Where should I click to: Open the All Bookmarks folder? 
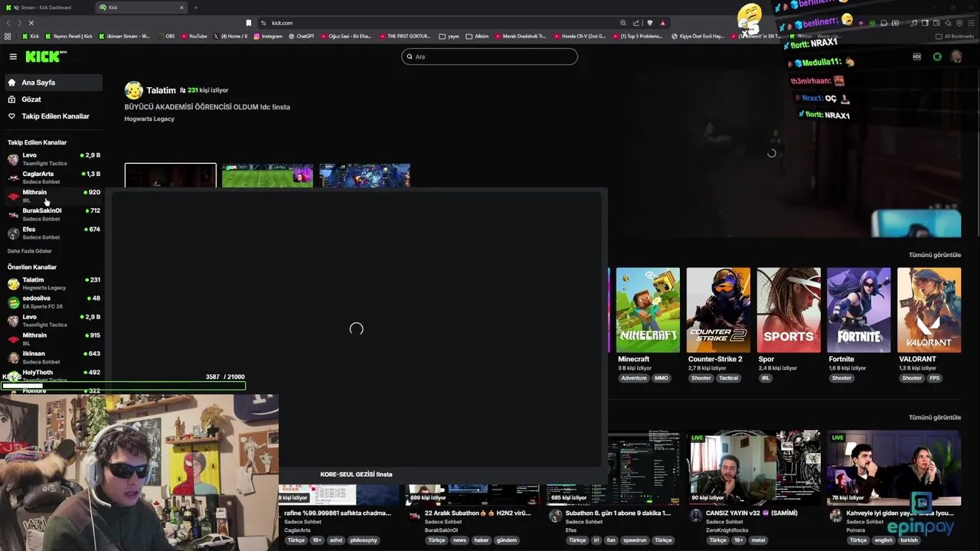pyautogui.click(x=955, y=36)
